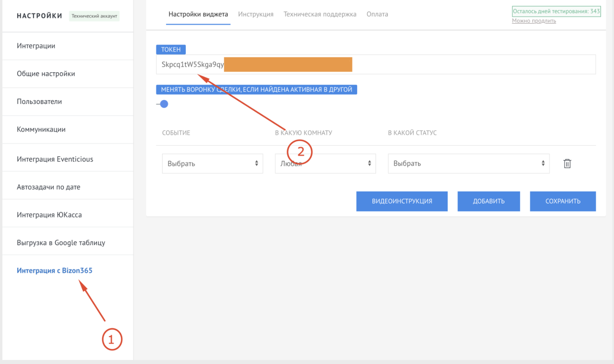Open the В какой статус dropdown
Viewport: 614px width, 364px height.
468,164
